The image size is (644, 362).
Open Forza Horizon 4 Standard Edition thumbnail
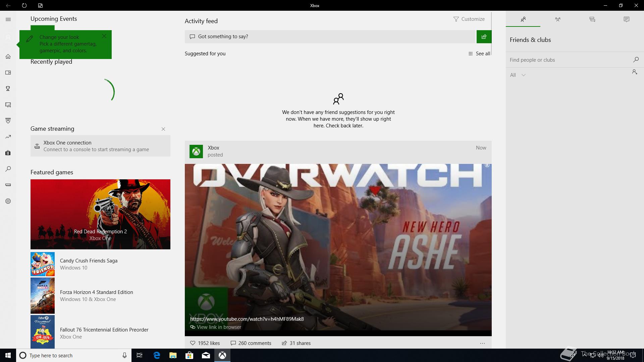click(43, 296)
